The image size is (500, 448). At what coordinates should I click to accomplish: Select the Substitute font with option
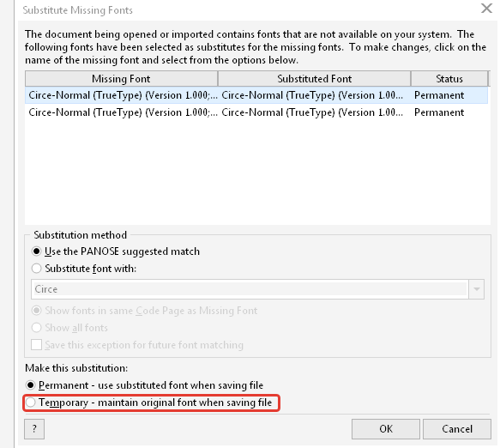(36, 269)
